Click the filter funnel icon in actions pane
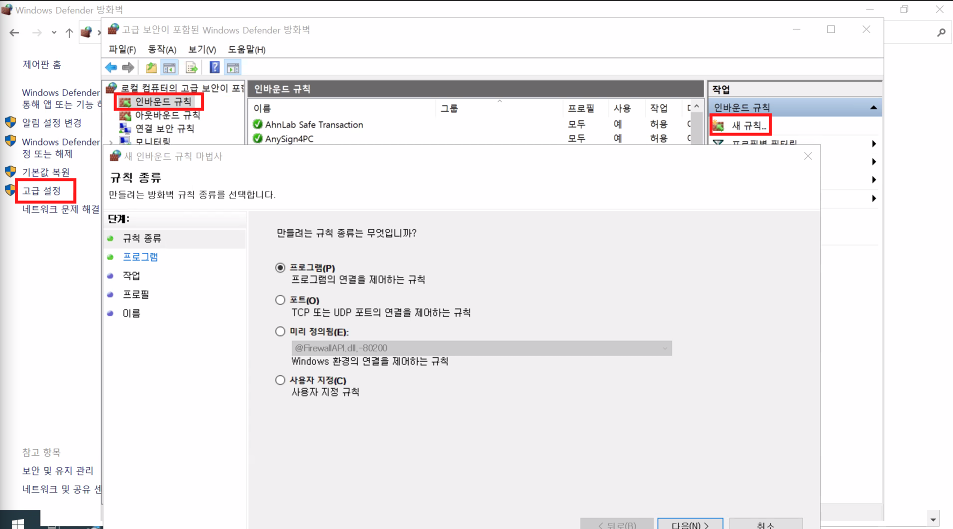 pos(719,144)
